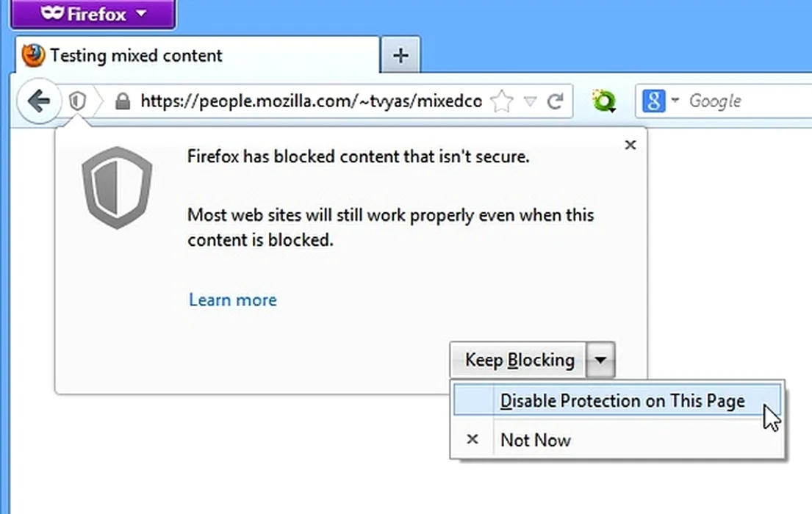The image size is (812, 514).
Task: Choose Not Now from the menu
Action: pos(535,440)
